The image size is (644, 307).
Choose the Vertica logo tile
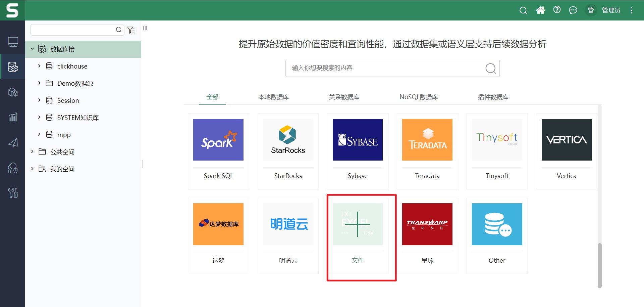click(567, 140)
